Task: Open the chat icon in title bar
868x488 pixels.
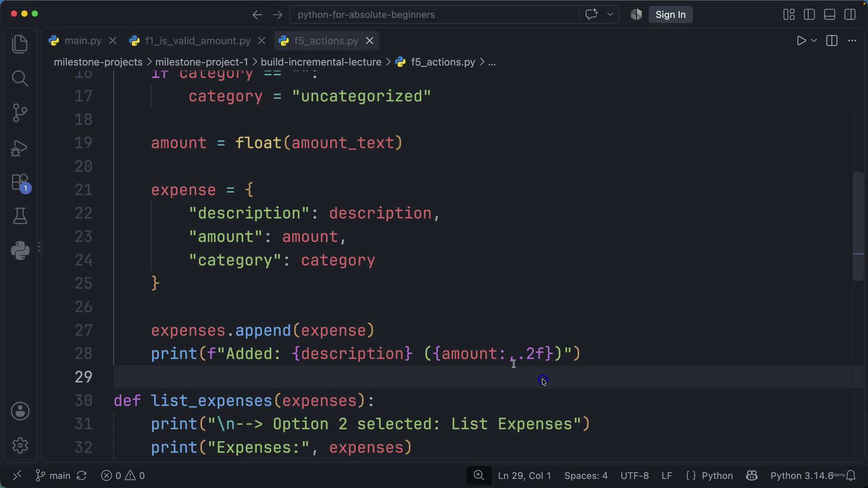Action: pos(591,14)
